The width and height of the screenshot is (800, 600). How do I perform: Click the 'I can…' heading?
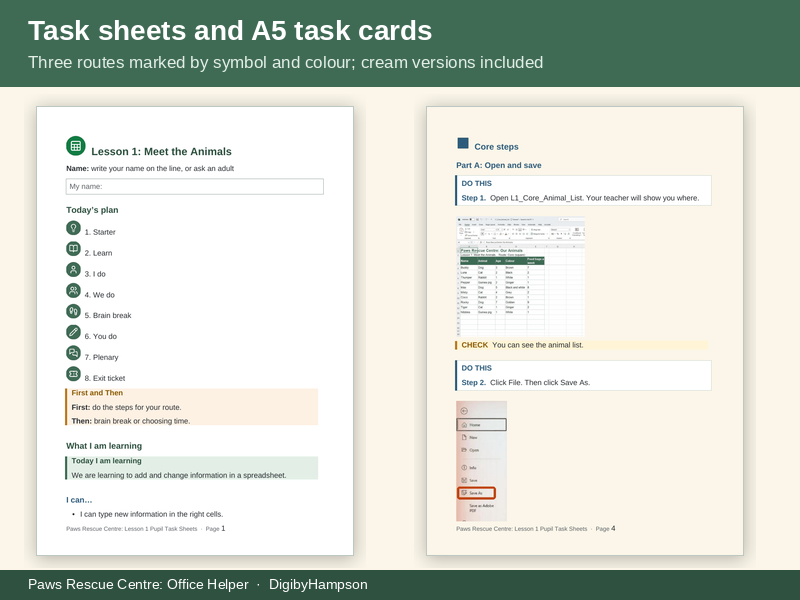pos(79,500)
